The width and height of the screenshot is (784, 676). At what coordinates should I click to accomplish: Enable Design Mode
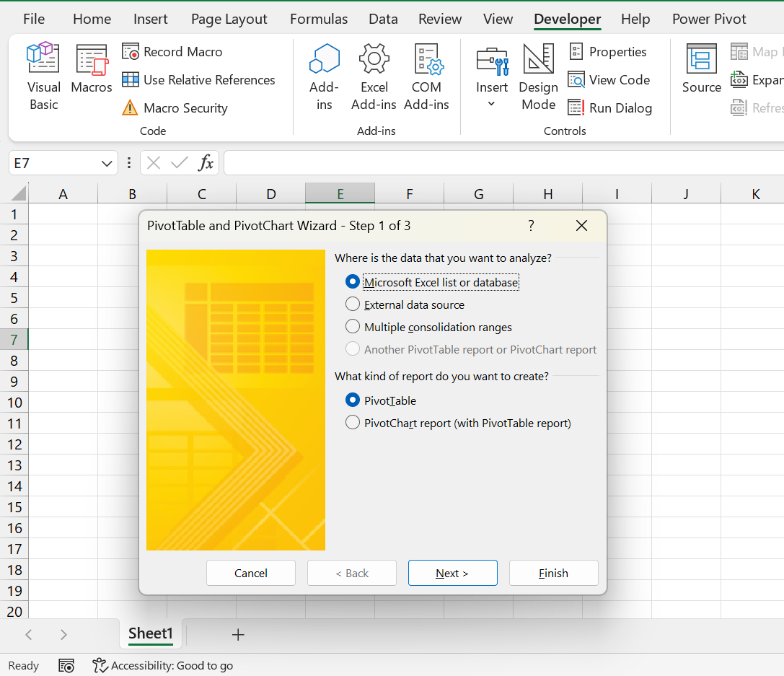click(538, 76)
